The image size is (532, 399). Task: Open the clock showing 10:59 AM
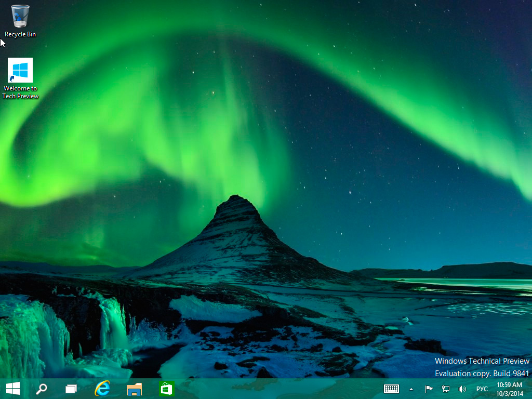tap(510, 389)
